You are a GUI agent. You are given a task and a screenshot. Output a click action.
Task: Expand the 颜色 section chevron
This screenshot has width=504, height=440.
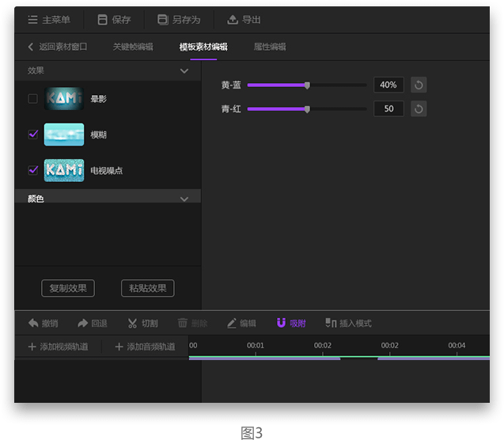coord(184,199)
